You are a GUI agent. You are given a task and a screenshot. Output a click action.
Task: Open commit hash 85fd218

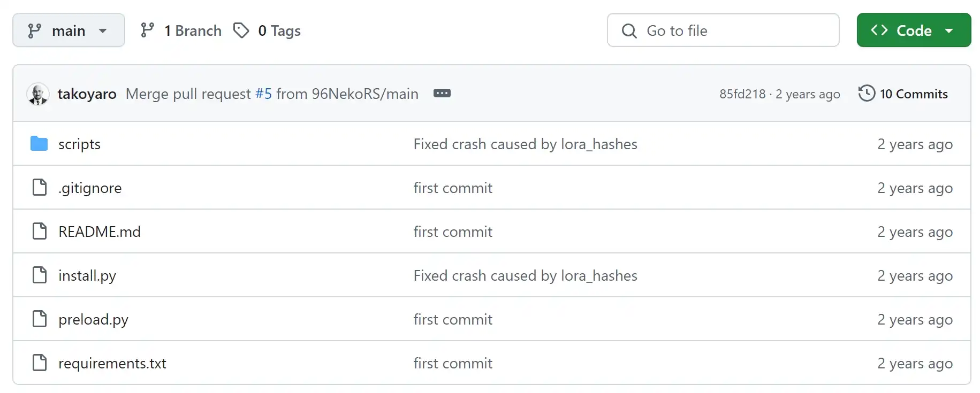tap(742, 94)
